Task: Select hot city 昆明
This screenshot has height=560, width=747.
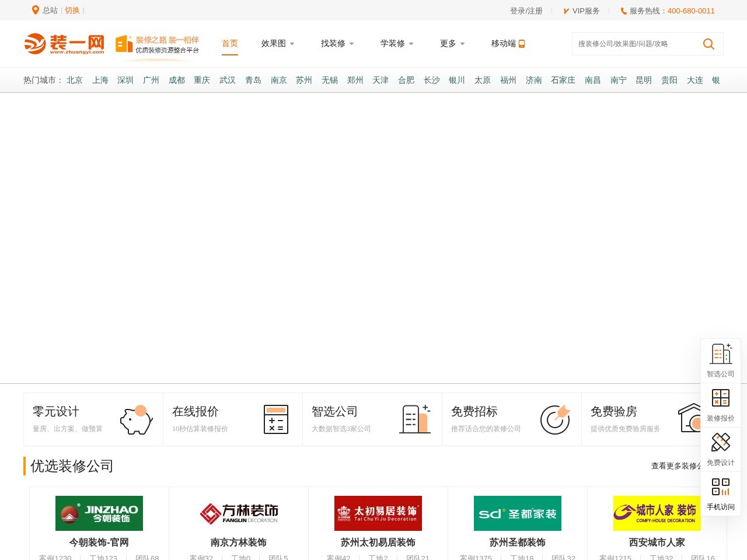Action: [644, 80]
